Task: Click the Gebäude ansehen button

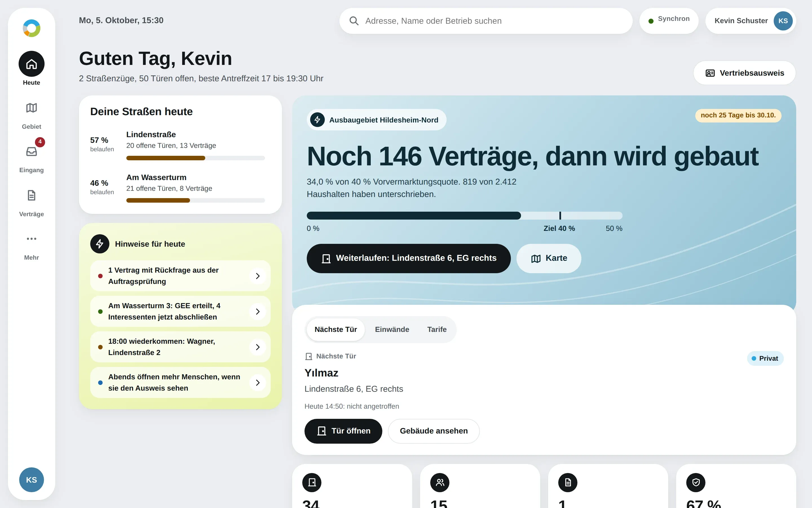Action: coord(434,431)
